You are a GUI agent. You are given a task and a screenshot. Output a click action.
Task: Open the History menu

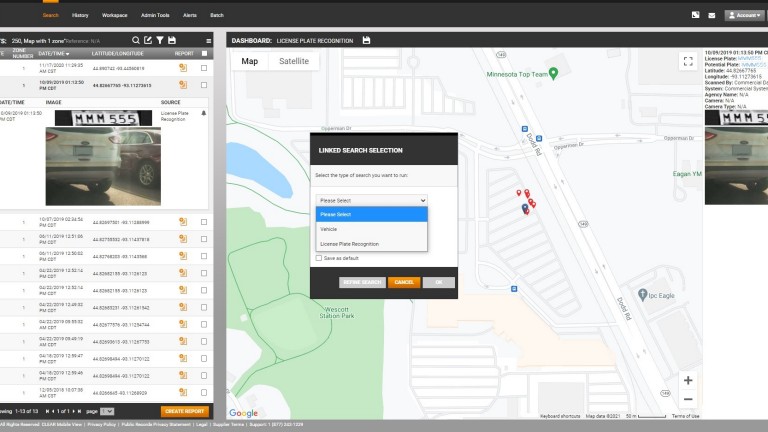click(x=81, y=16)
